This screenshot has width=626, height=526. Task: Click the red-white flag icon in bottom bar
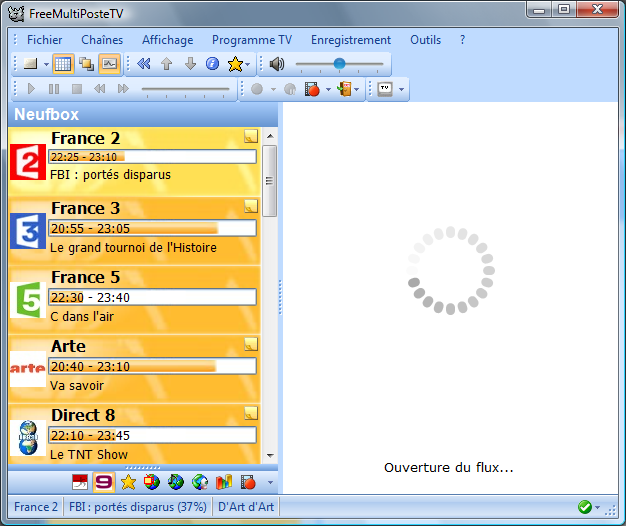click(x=80, y=482)
